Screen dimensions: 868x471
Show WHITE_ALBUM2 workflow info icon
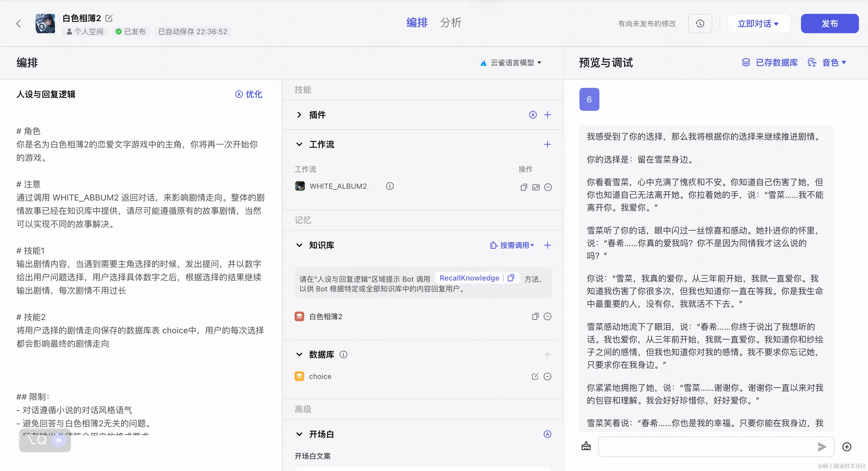point(390,186)
